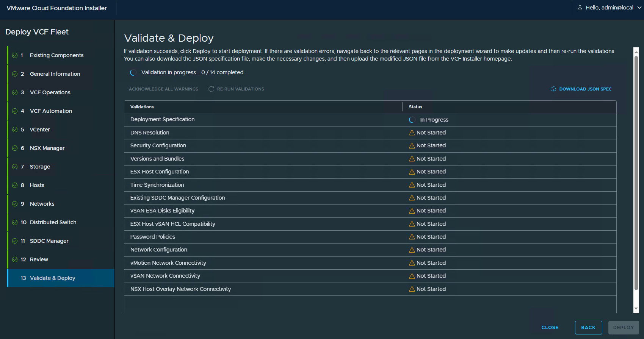Viewport: 644px width, 339px height.
Task: Click the Versions and Bundles warning icon
Action: click(412, 159)
